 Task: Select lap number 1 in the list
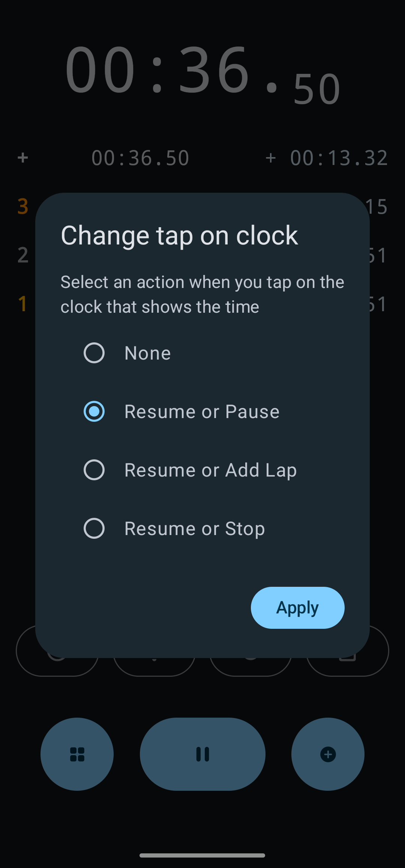tap(23, 304)
